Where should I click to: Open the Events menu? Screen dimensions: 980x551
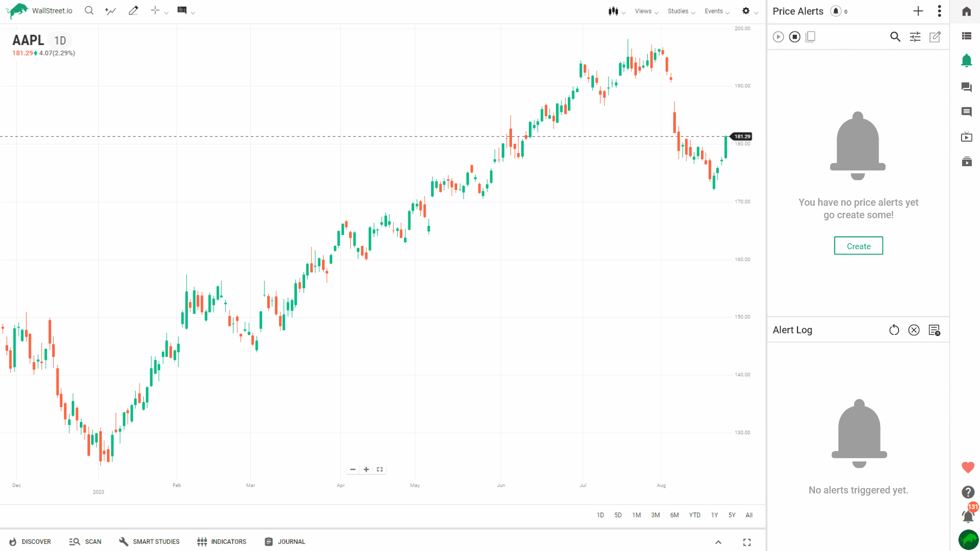tap(717, 11)
